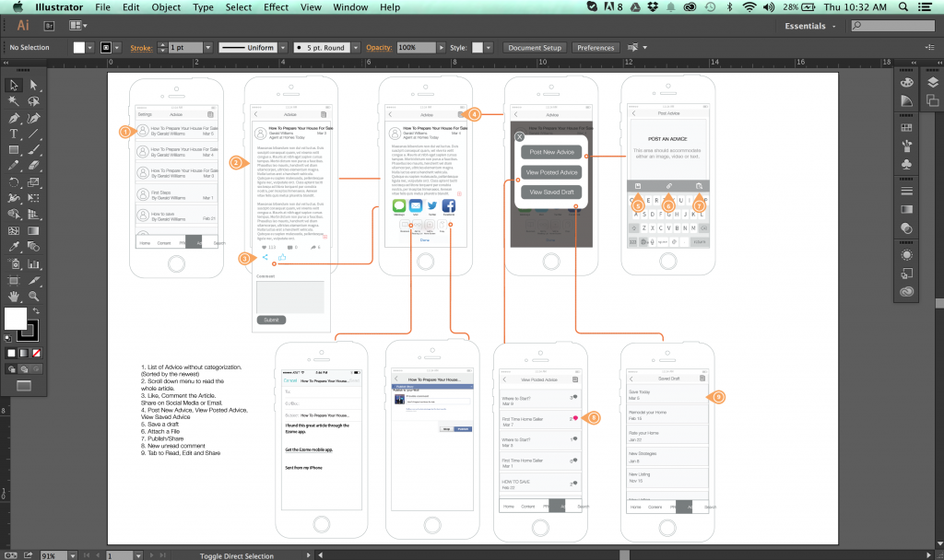944x560 pixels.
Task: Open the Window menu
Action: 351,7
